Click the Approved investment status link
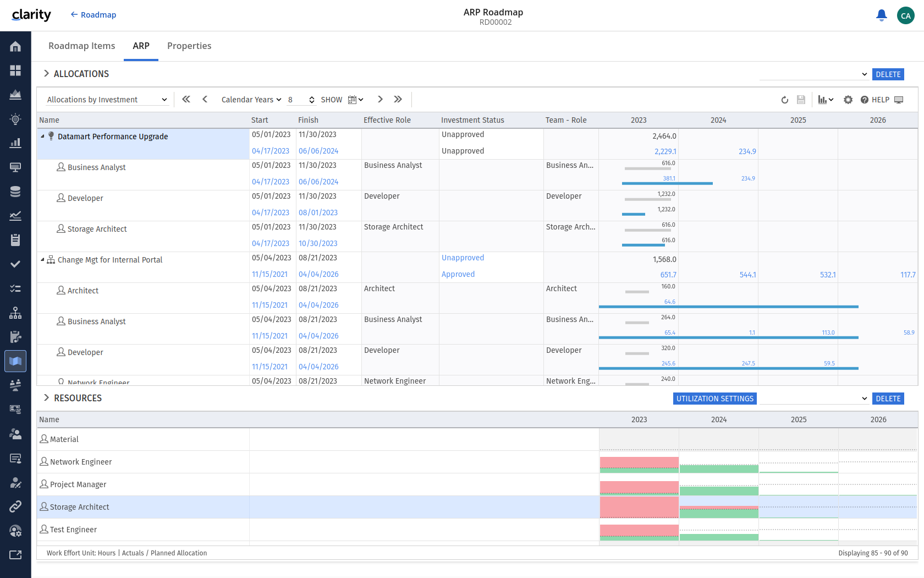The image size is (924, 578). tap(458, 274)
